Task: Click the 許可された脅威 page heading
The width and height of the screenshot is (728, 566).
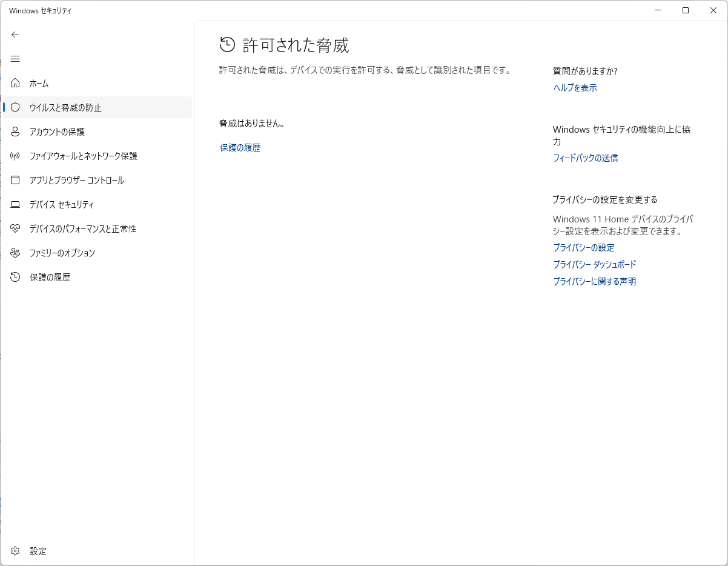Action: pos(296,45)
